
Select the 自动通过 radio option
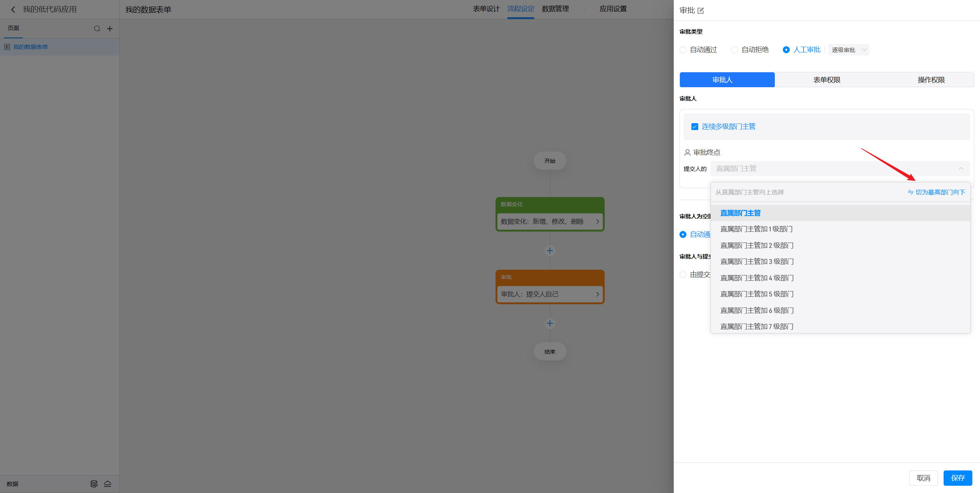point(683,50)
